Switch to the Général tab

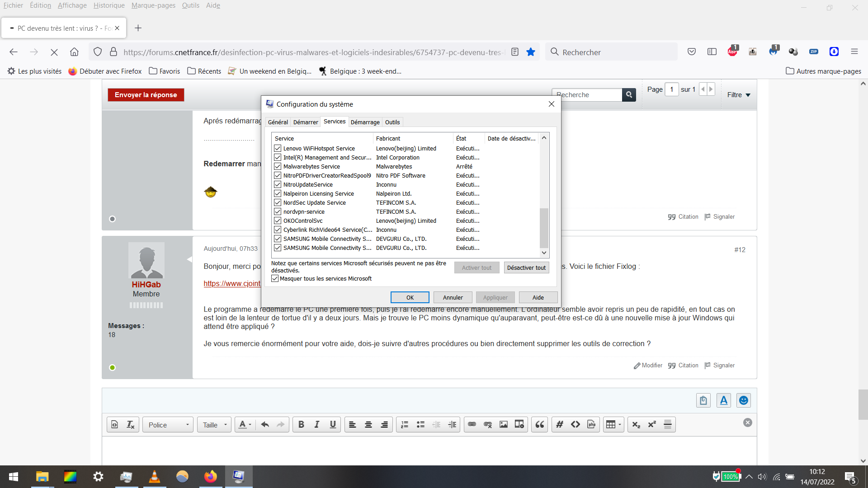pyautogui.click(x=278, y=122)
